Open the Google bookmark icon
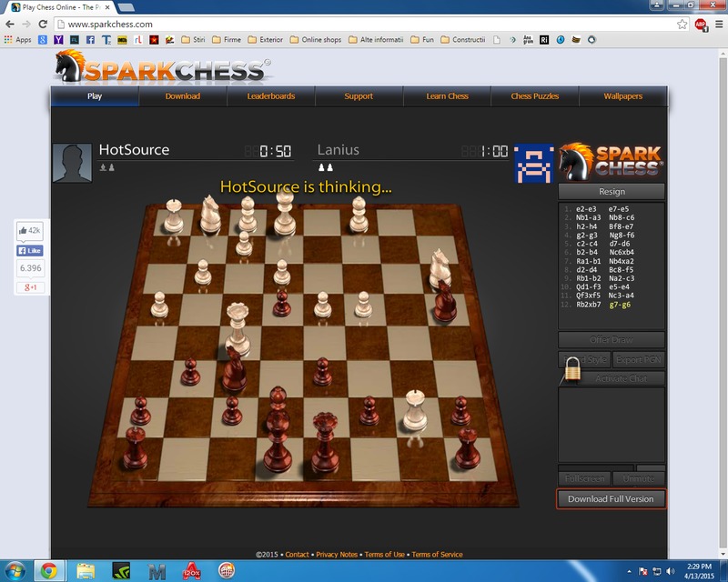Image resolution: width=728 pixels, height=582 pixels. click(x=43, y=40)
